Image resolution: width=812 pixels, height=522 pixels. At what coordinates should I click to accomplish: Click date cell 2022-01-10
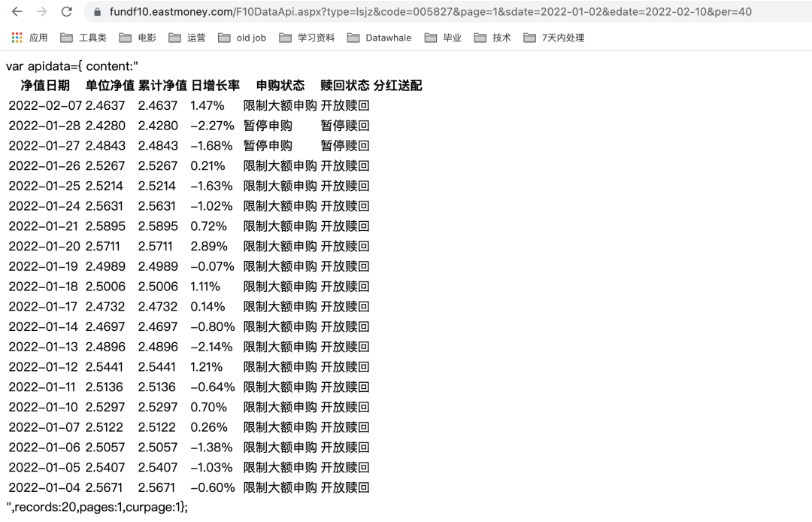point(44,408)
